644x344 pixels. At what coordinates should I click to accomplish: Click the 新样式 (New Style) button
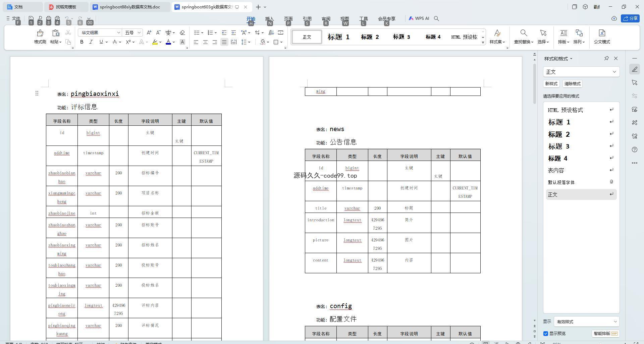(551, 84)
